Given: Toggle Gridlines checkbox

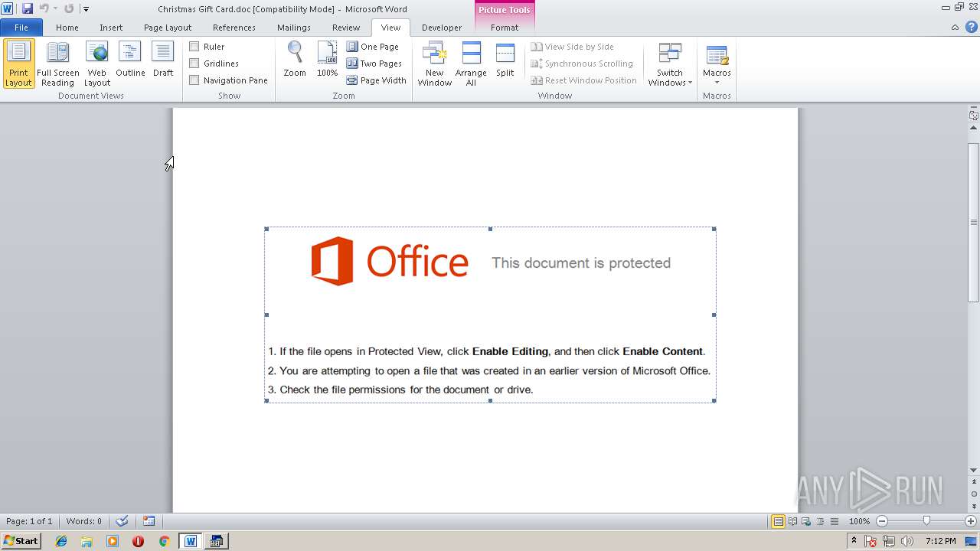Looking at the screenshot, I should (194, 64).
